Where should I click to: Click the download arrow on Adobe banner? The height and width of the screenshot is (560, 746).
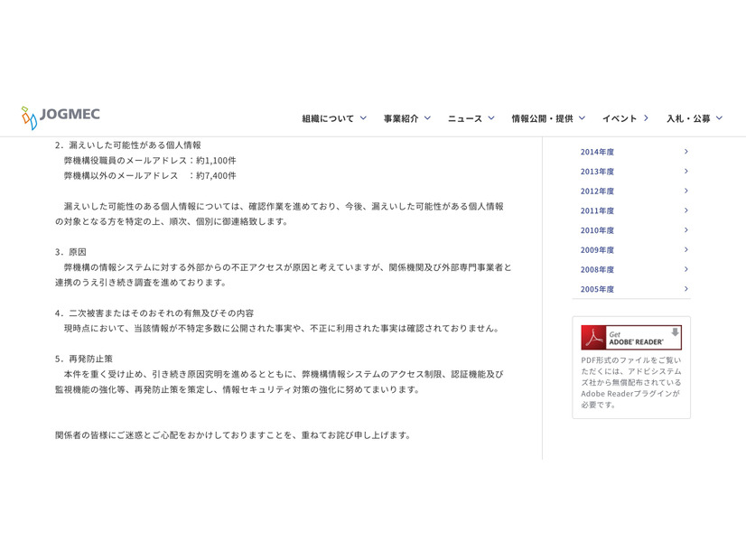(675, 332)
